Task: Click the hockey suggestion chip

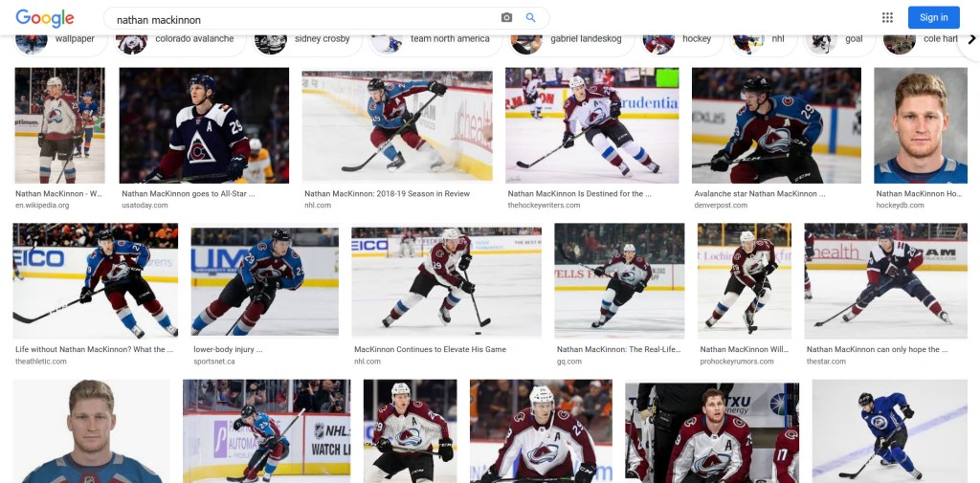Action: point(681,40)
